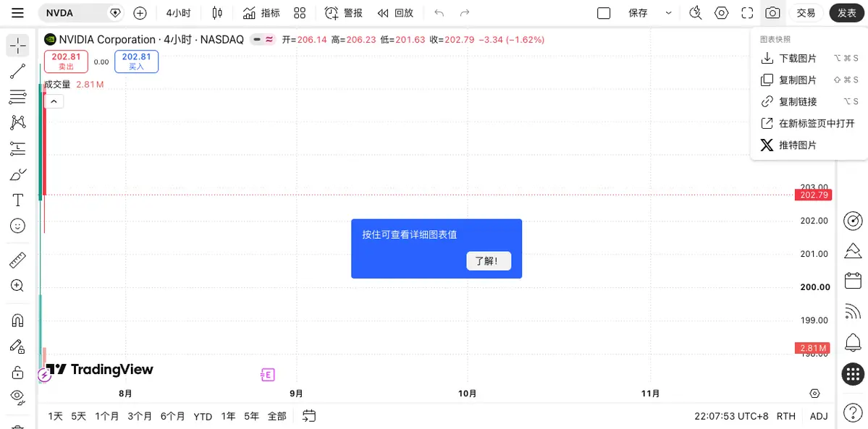This screenshot has width=868, height=429.
Task: Click the 保存 save button
Action: click(x=638, y=13)
